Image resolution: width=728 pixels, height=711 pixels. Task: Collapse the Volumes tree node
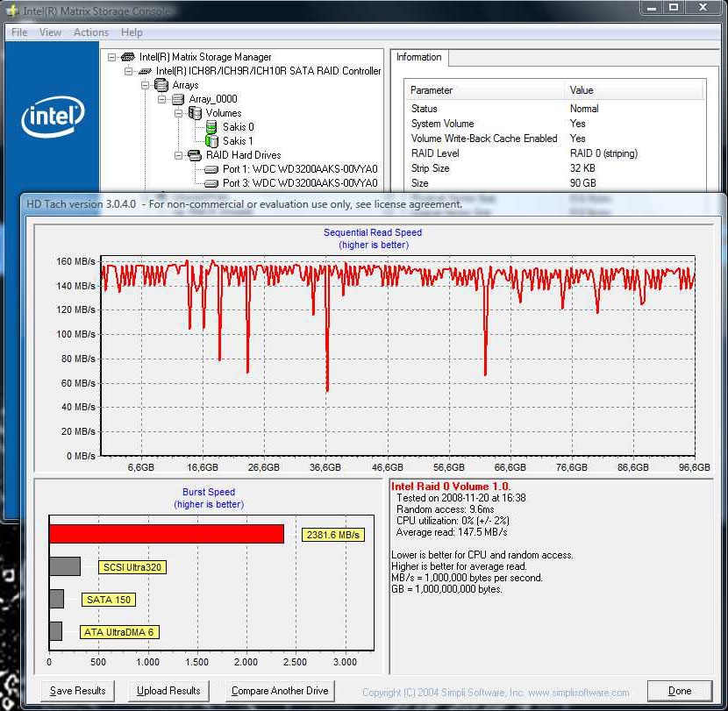pos(179,113)
